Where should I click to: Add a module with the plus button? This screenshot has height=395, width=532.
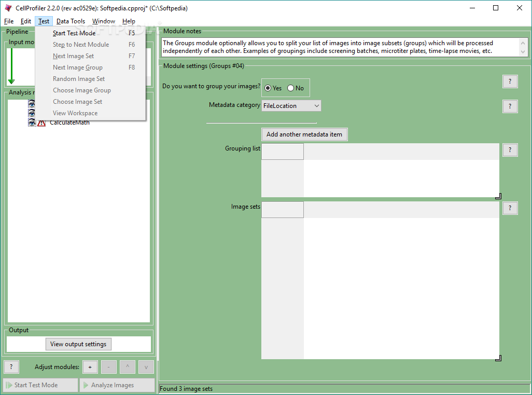pos(90,367)
